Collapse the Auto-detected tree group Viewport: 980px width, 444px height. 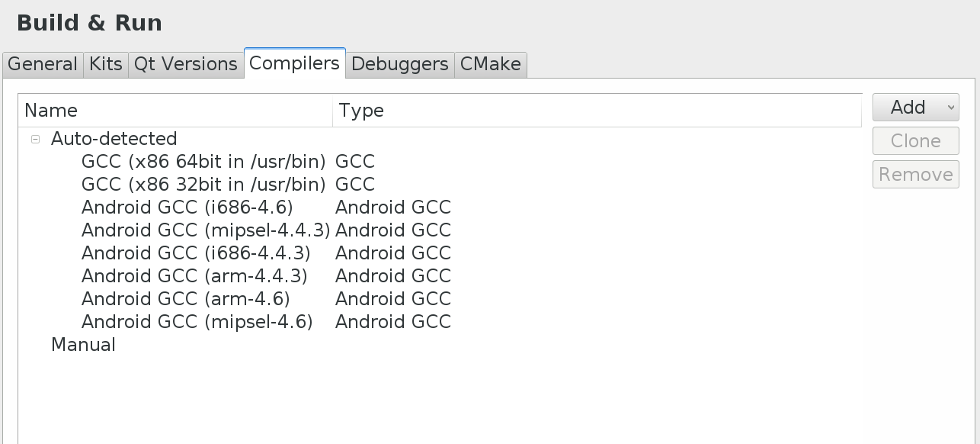tap(35, 140)
